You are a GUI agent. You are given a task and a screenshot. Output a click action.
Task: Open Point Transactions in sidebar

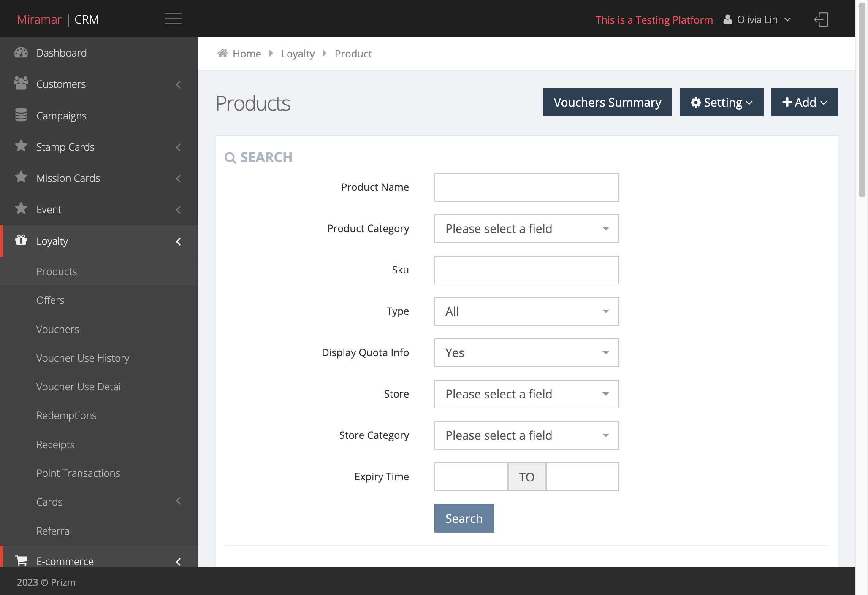(x=78, y=473)
